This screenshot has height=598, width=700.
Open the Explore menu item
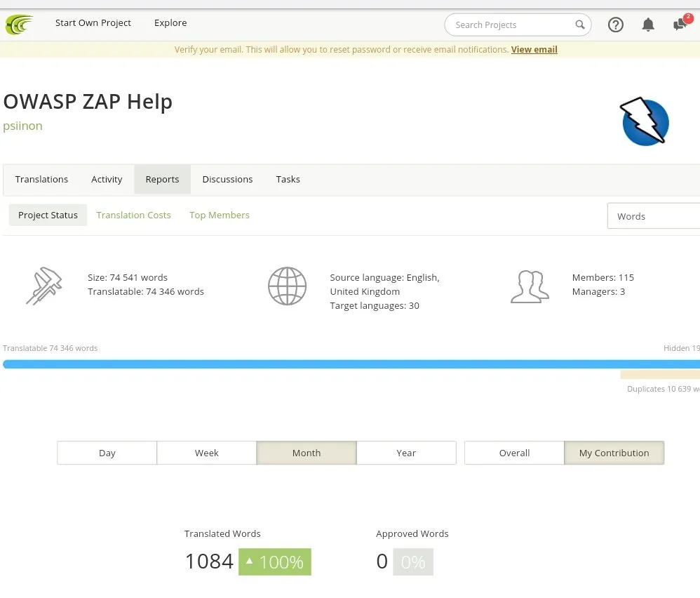[170, 22]
